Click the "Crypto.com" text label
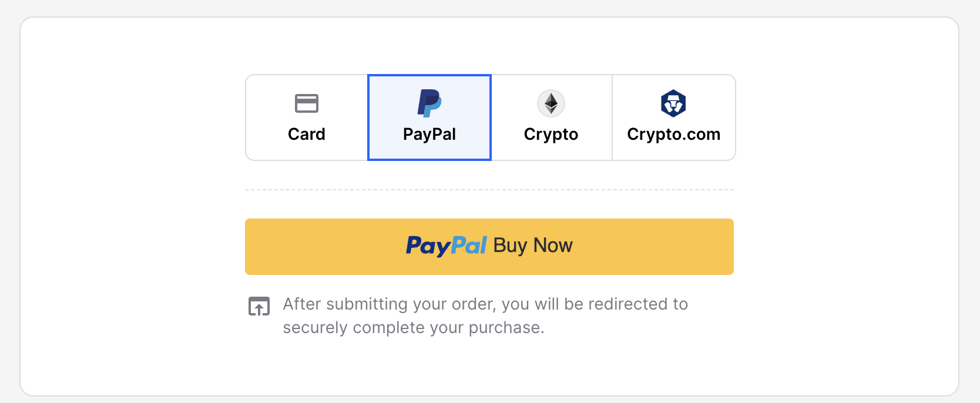 (x=673, y=135)
